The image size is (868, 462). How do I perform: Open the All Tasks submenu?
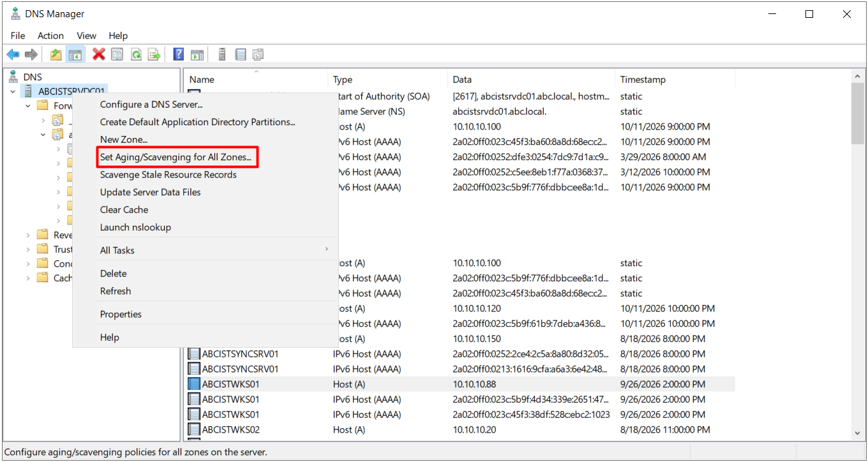[x=205, y=250]
